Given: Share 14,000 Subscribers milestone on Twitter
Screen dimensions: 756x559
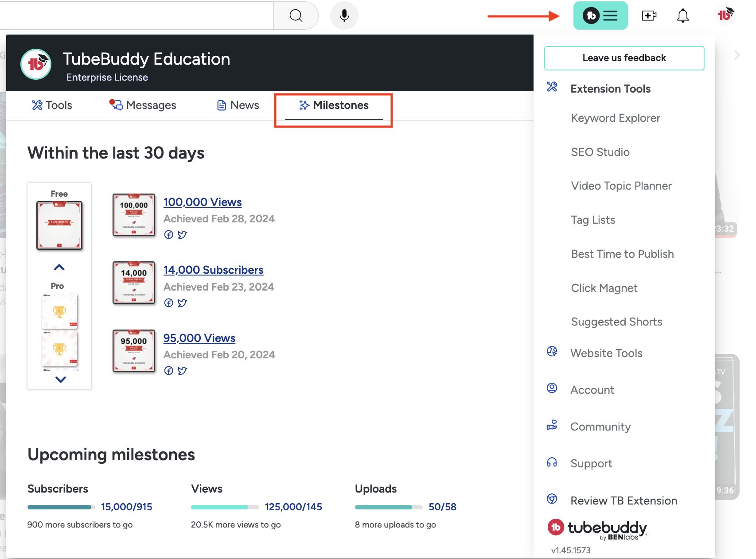Looking at the screenshot, I should click(x=182, y=303).
